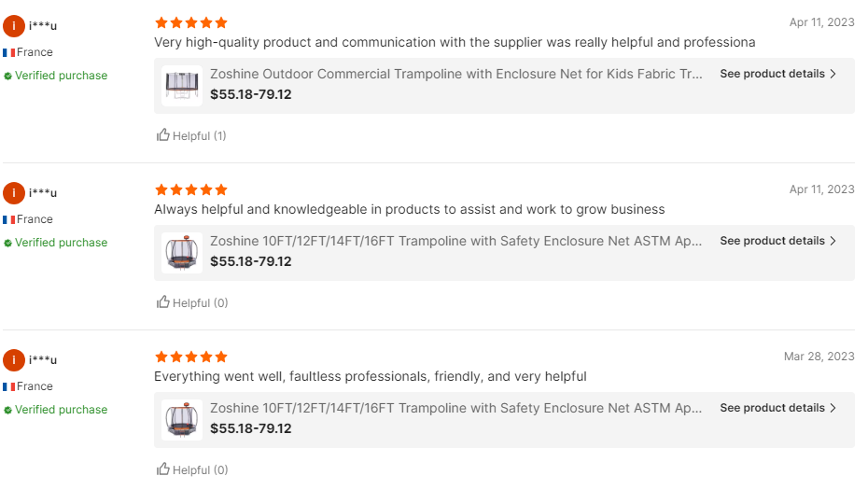The width and height of the screenshot is (868, 490).
Task: Open trampoline thumbnail in April 11 second review
Action: pyautogui.click(x=182, y=253)
